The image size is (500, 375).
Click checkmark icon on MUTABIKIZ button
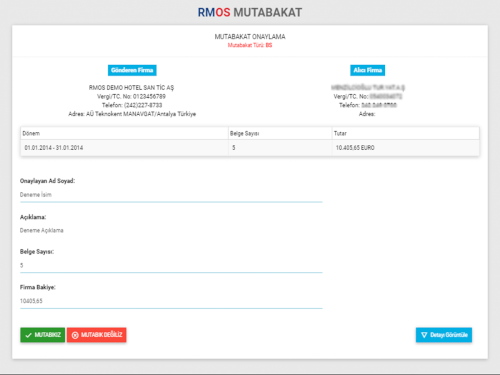(28, 335)
